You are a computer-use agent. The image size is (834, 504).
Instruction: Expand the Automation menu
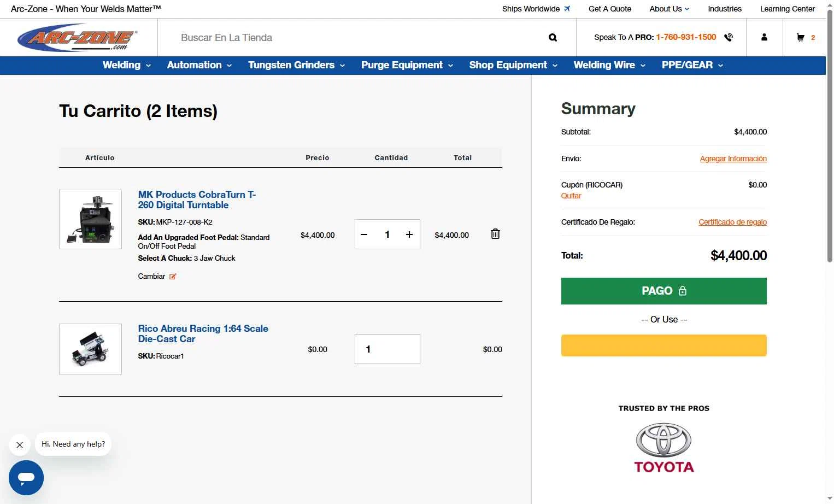tap(199, 65)
